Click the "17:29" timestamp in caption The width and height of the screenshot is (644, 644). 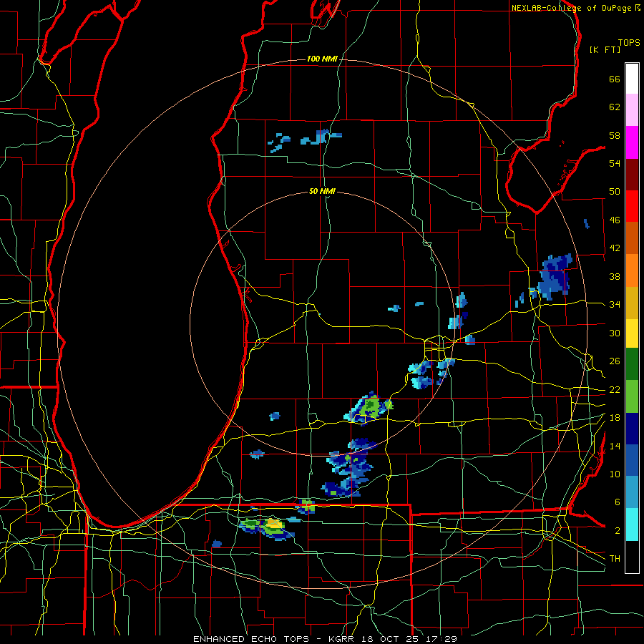pyautogui.click(x=440, y=639)
